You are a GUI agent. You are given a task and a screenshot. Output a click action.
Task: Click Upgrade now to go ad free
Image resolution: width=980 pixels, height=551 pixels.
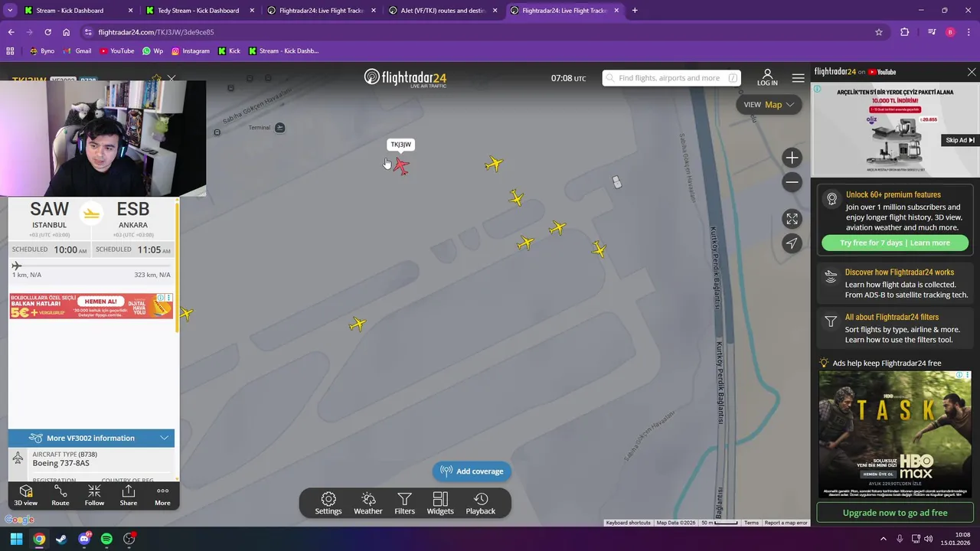pos(895,513)
